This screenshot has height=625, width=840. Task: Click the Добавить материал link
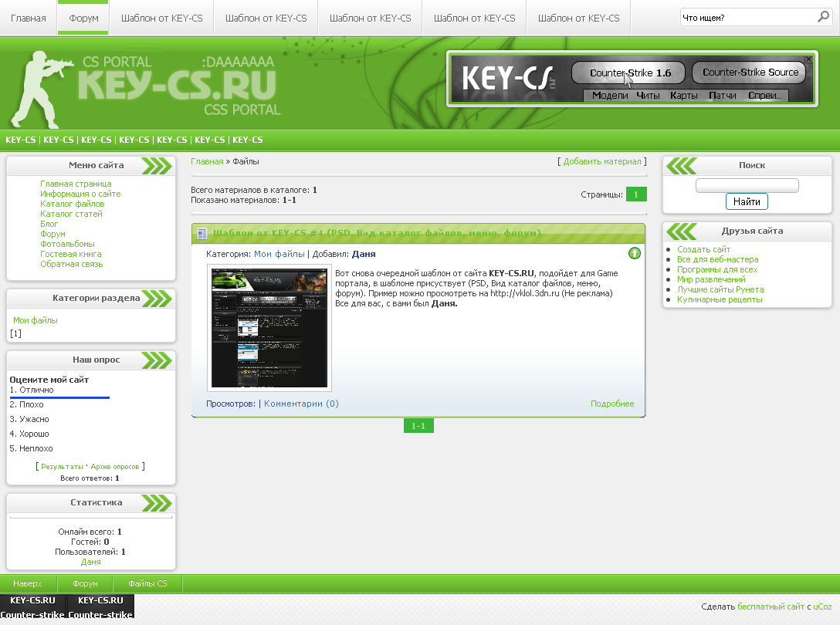coord(601,162)
